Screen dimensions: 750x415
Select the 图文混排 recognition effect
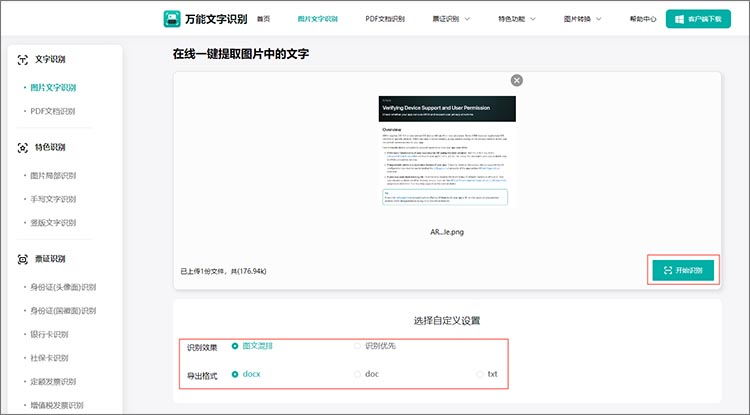pyautogui.click(x=252, y=346)
